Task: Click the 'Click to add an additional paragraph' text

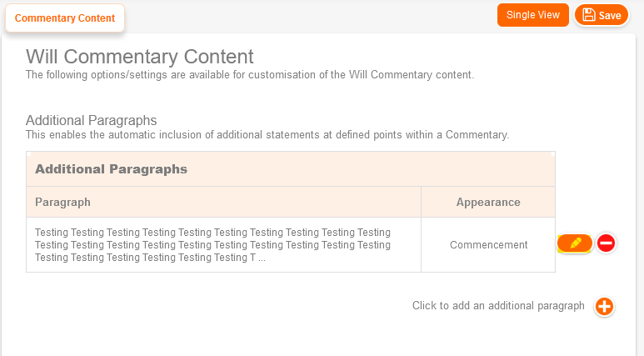Action: coord(498,306)
